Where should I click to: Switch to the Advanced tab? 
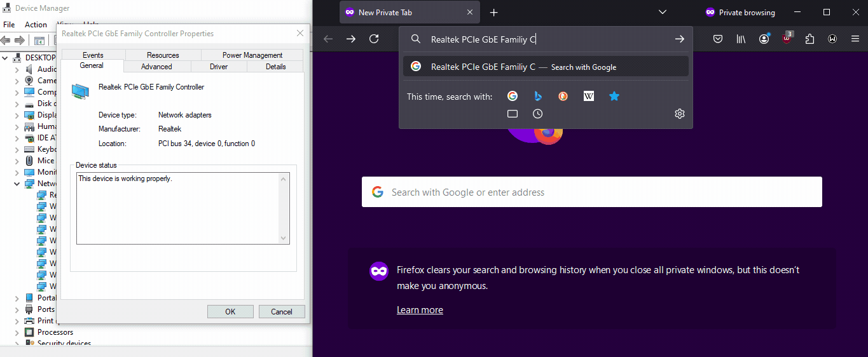(x=156, y=66)
